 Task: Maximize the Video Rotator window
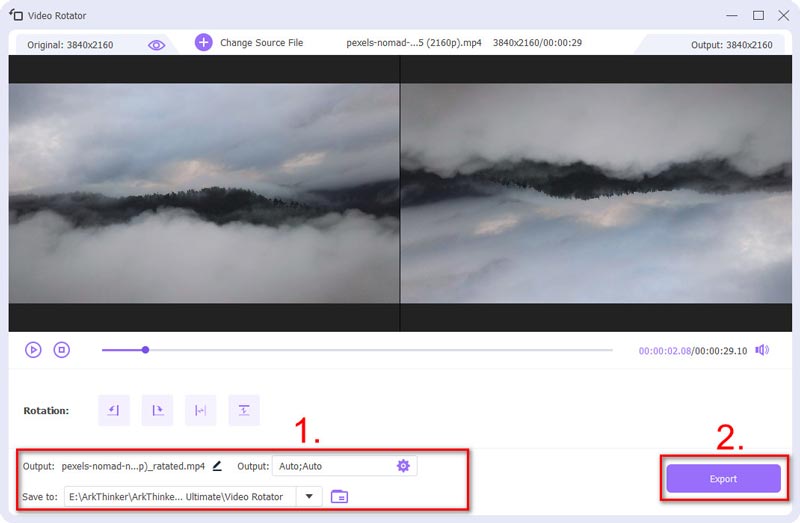[x=759, y=15]
